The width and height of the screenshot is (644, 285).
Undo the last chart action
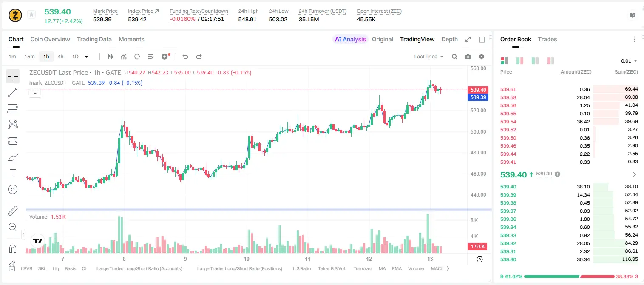[x=185, y=57]
